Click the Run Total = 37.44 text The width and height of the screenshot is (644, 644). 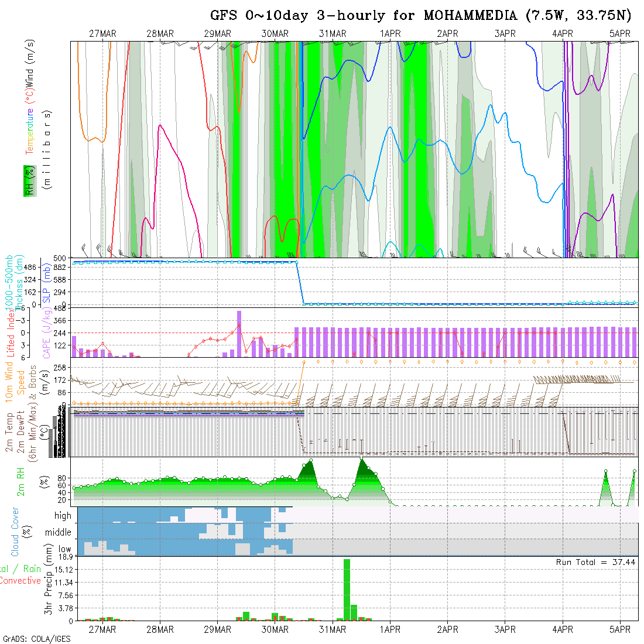(x=595, y=562)
